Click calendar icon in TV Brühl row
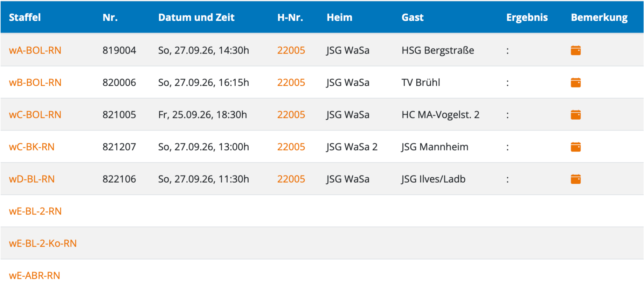644x291 pixels. click(x=575, y=83)
